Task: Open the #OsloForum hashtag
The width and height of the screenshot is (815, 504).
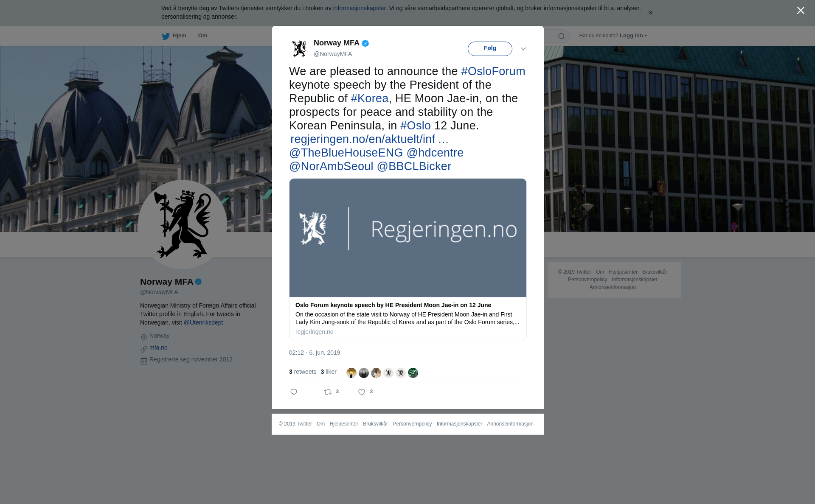Action: click(x=493, y=71)
